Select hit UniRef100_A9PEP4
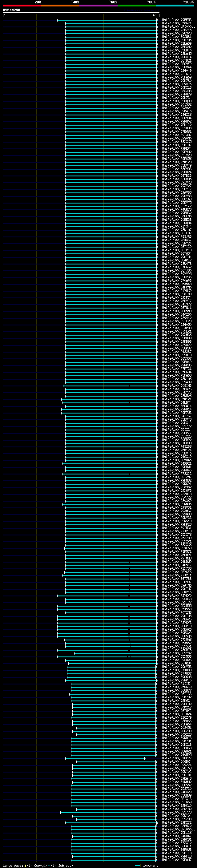The image size is (197, 868). 176,148
